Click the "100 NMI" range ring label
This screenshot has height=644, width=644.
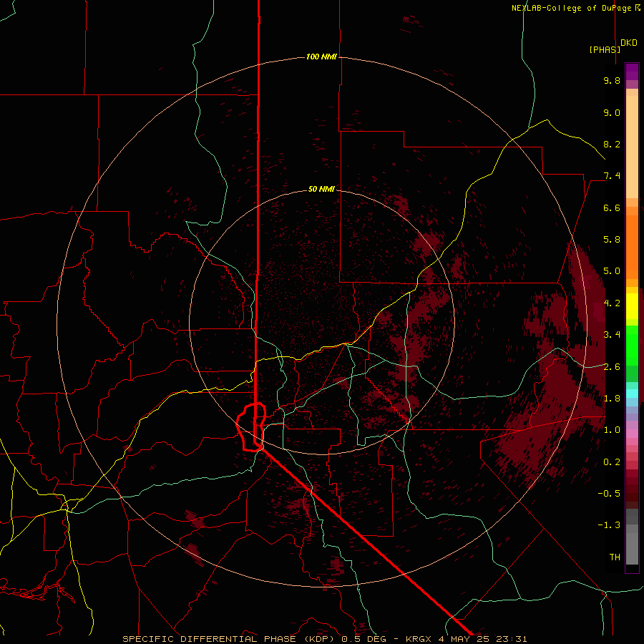321,57
